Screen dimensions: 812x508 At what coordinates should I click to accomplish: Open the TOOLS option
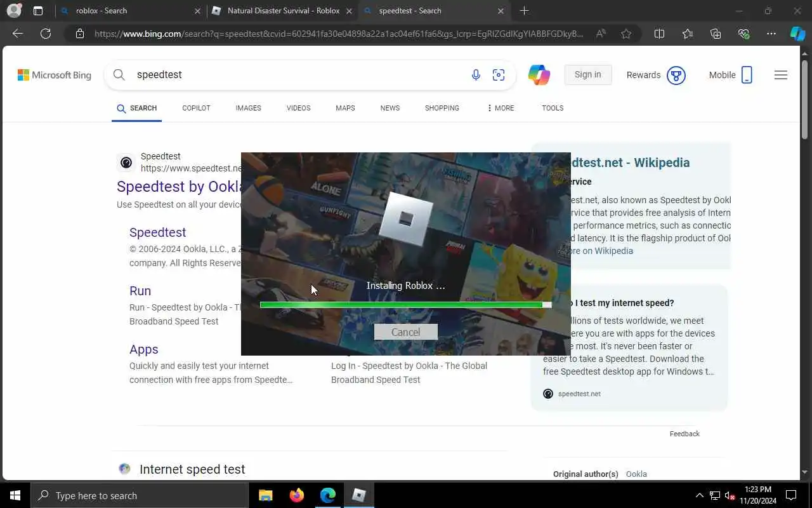[x=553, y=108]
